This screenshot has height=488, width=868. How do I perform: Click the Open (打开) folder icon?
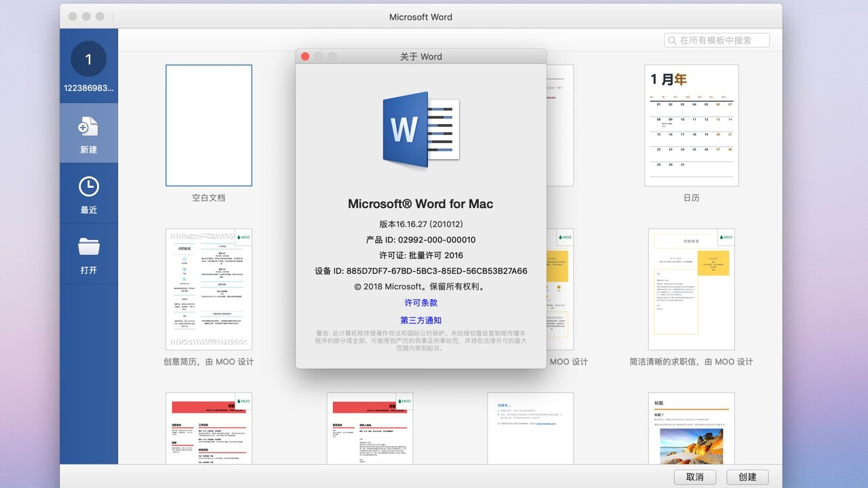coord(88,247)
